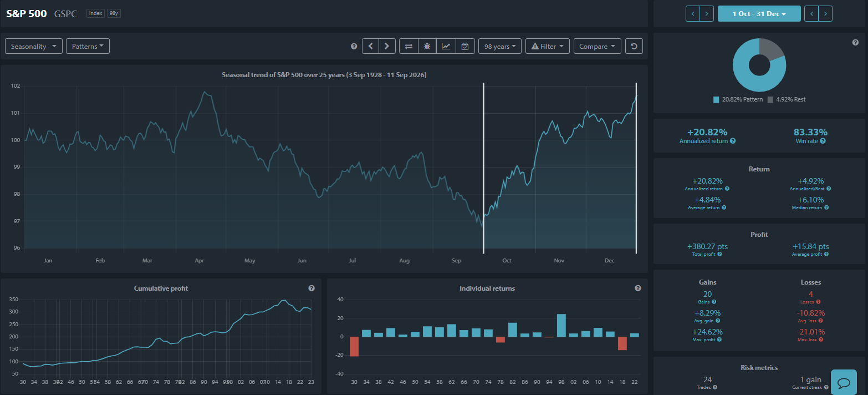868x395 pixels.
Task: Click the +6.10% median return value
Action: (811, 200)
